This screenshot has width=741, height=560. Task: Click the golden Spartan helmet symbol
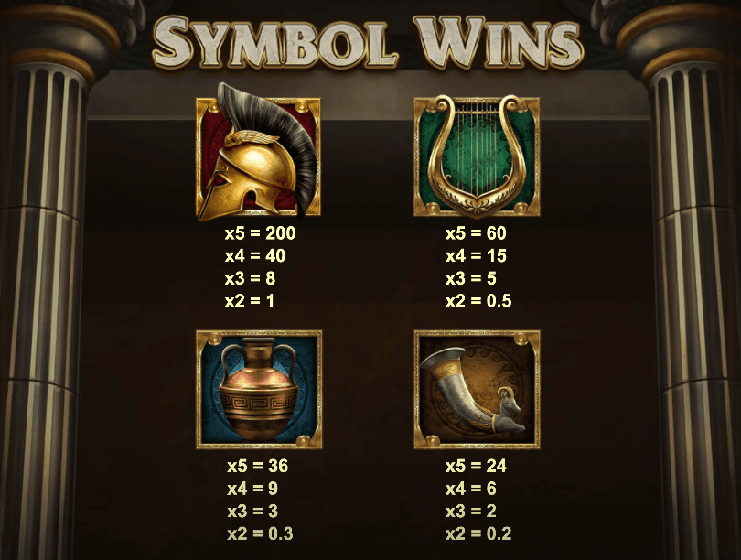tap(259, 152)
